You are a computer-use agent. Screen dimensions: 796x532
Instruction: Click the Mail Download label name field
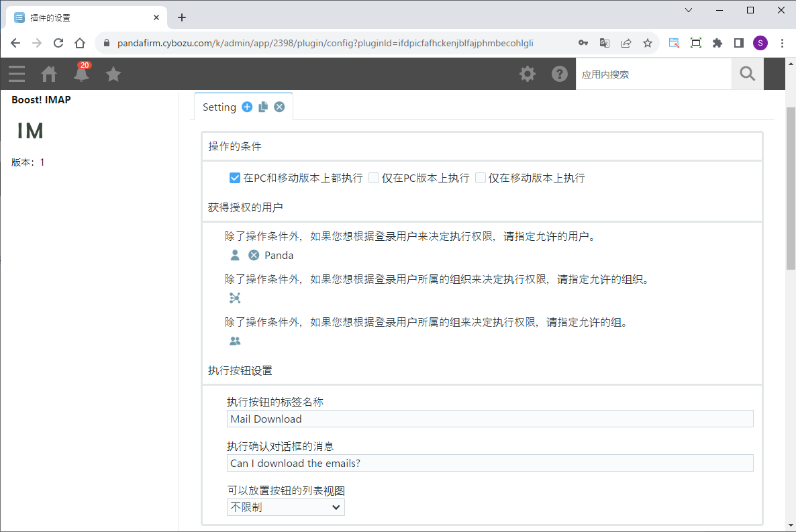[490, 419]
